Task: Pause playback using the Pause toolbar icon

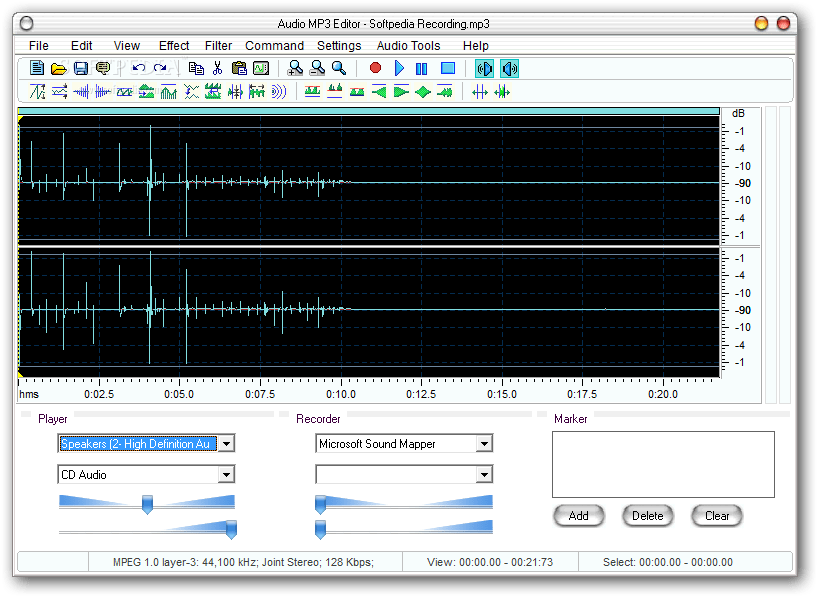Action: click(421, 68)
